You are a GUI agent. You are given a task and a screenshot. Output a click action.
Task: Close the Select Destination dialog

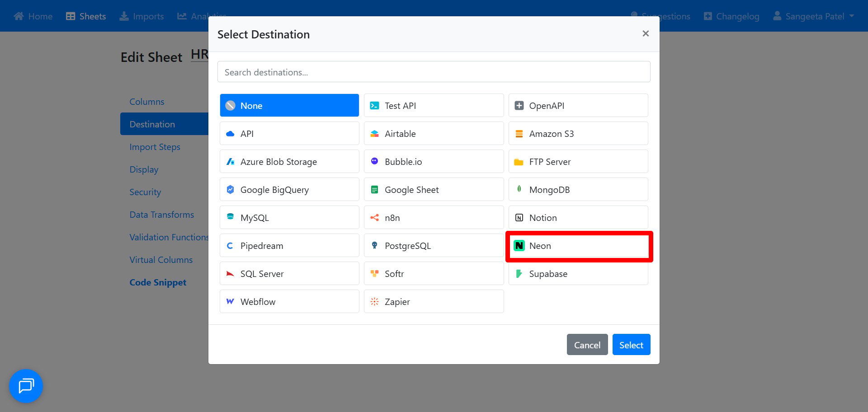(x=646, y=33)
